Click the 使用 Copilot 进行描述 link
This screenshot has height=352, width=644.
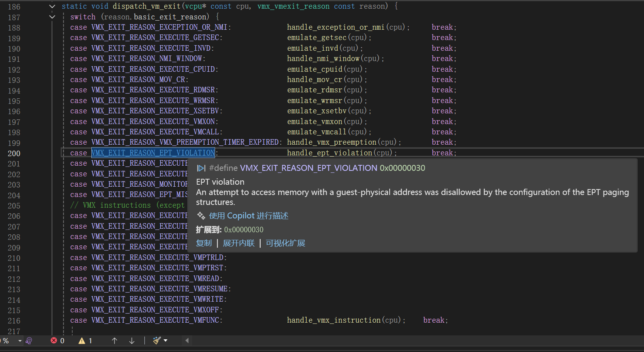click(248, 216)
